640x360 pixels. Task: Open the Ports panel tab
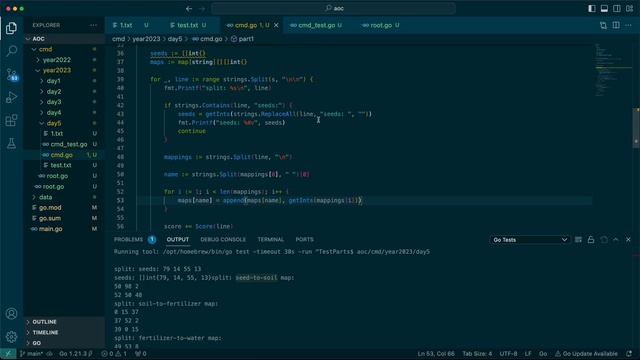pos(304,240)
